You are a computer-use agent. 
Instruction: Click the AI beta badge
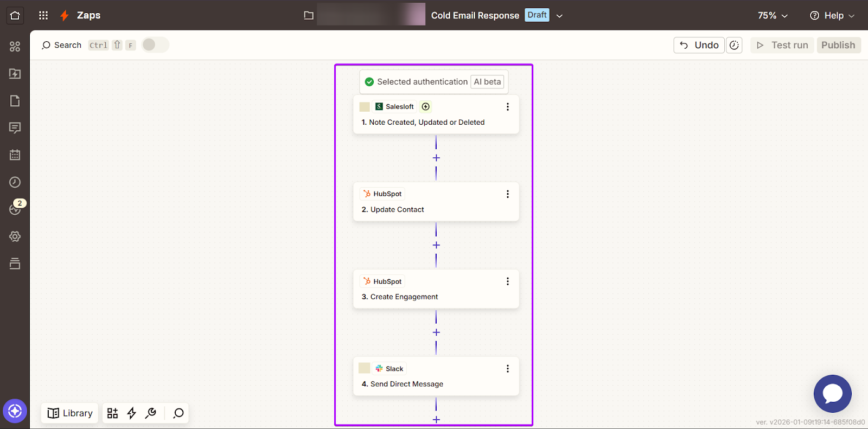click(487, 82)
